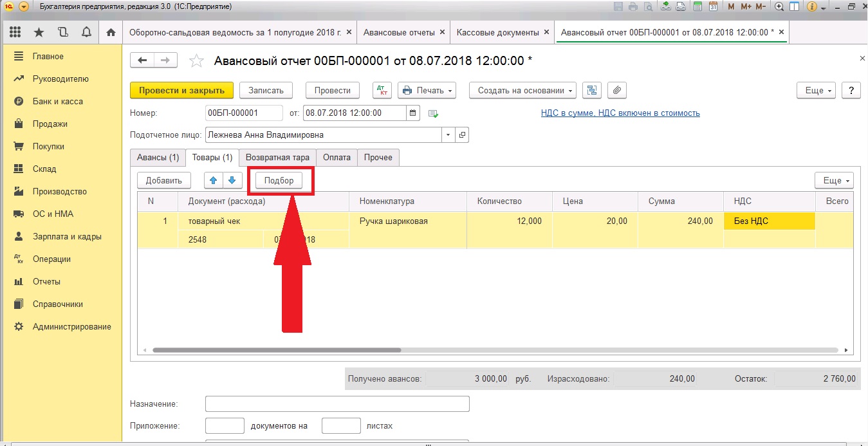
Task: Open the Подотчетное лицо record with the open icon
Action: [x=462, y=135]
